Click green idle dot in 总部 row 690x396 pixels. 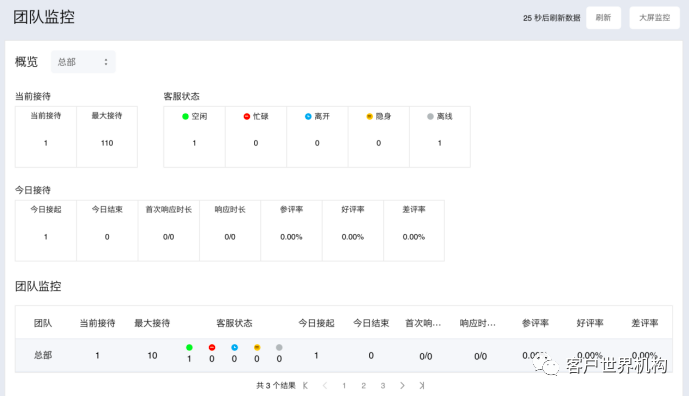pos(189,348)
